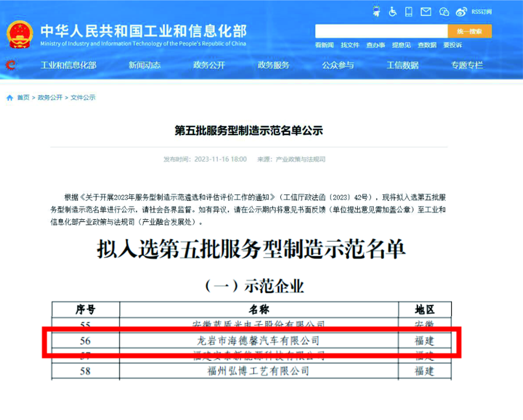The width and height of the screenshot is (523, 420).
Task: Open the mail envelope icon
Action: (426, 11)
